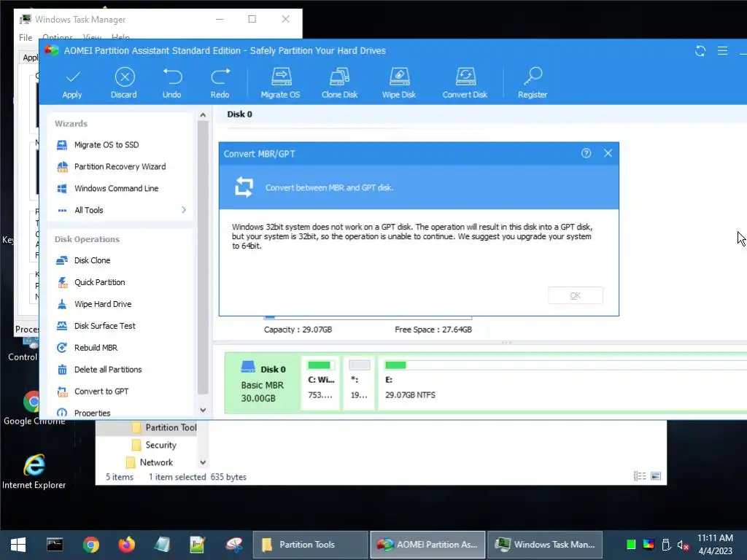The image size is (747, 560).
Task: Open Help menu in Task Manager
Action: tap(120, 37)
